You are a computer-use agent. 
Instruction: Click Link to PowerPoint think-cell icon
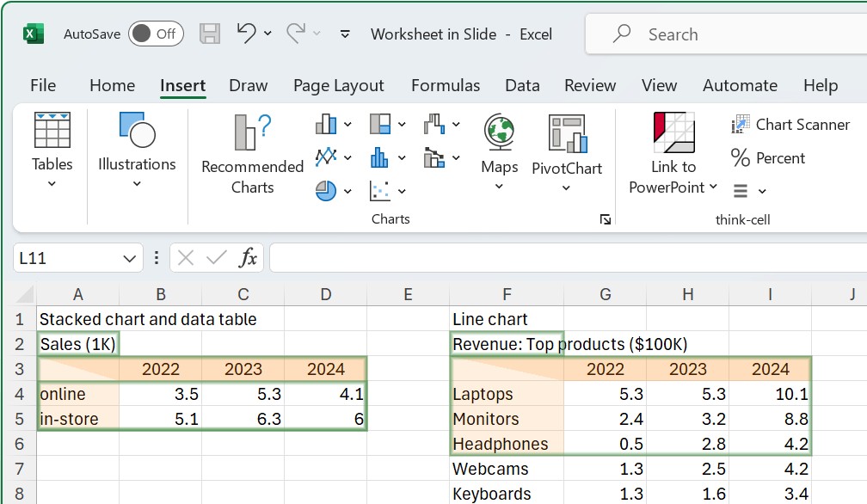click(x=674, y=132)
